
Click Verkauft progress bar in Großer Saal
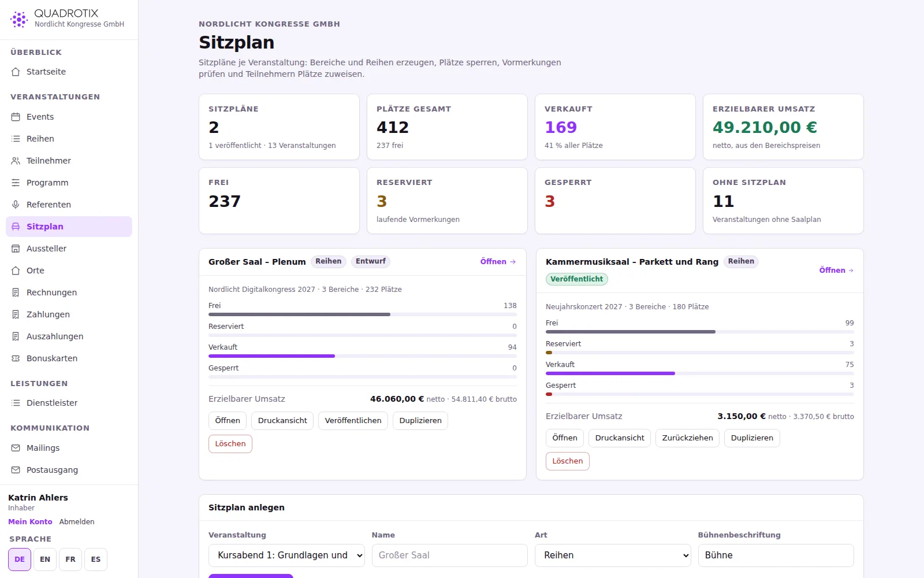363,356
